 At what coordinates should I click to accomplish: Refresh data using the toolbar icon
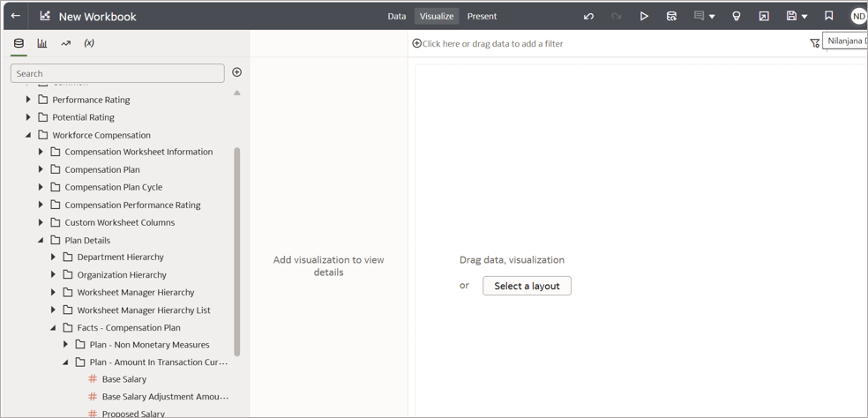(x=671, y=17)
